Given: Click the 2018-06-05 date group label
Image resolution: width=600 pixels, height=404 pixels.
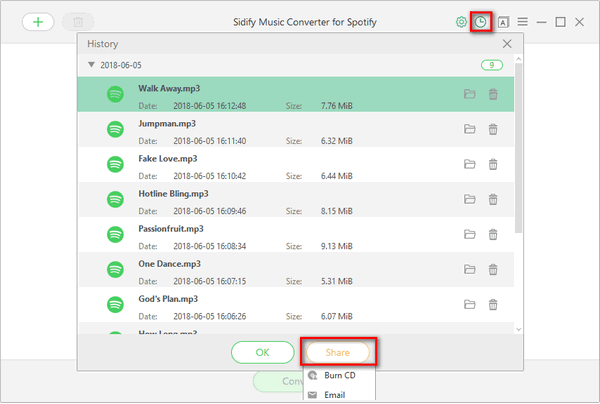Looking at the screenshot, I should pos(121,65).
